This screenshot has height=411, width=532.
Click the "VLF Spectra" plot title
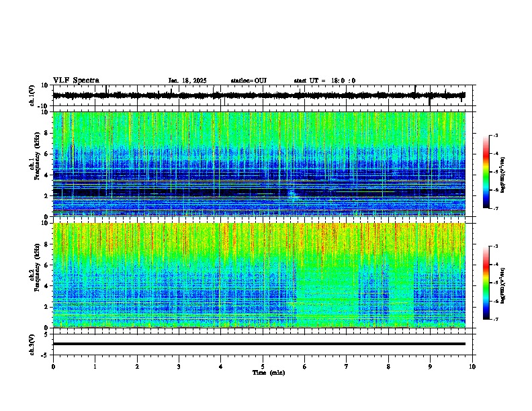tap(76, 81)
